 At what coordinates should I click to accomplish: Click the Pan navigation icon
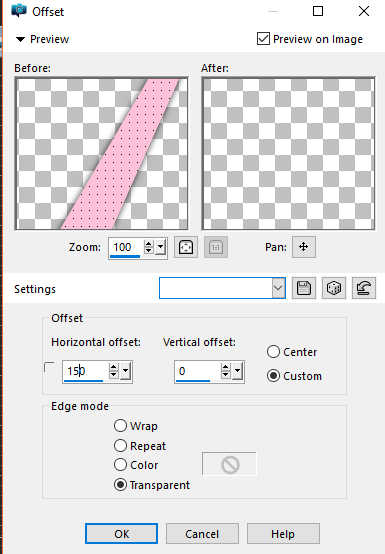[304, 247]
